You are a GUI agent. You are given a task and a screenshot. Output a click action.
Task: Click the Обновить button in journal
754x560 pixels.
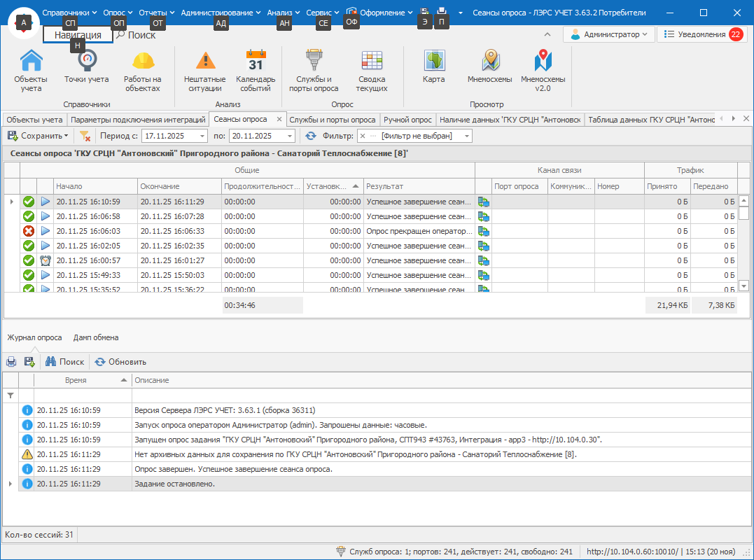coord(121,362)
